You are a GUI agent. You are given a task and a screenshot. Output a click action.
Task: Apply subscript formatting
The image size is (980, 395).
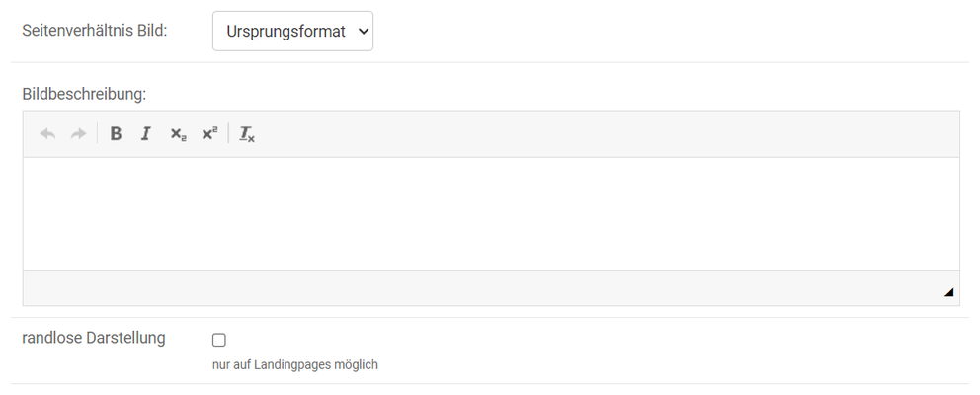[178, 134]
